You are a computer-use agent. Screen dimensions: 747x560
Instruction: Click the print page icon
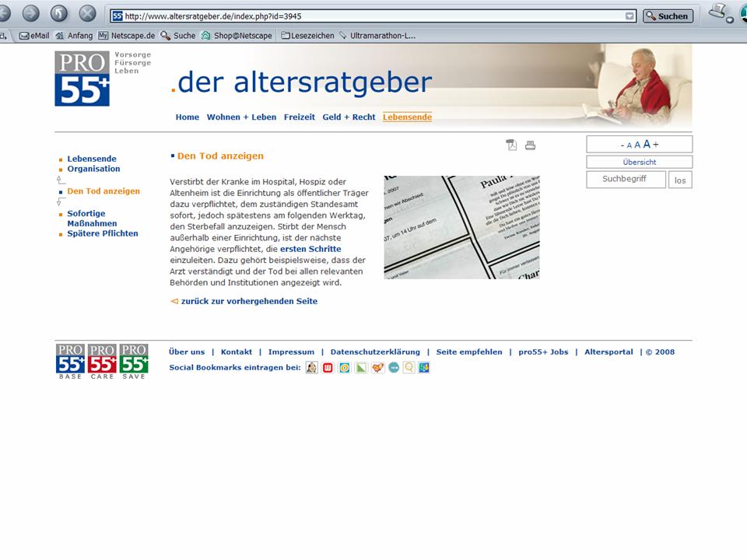530,145
